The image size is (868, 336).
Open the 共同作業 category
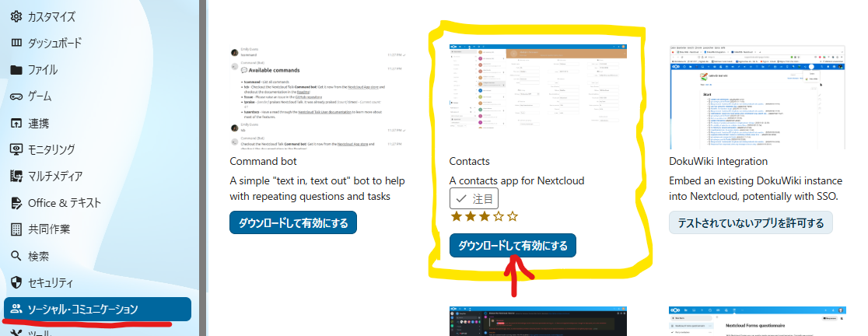click(x=97, y=229)
